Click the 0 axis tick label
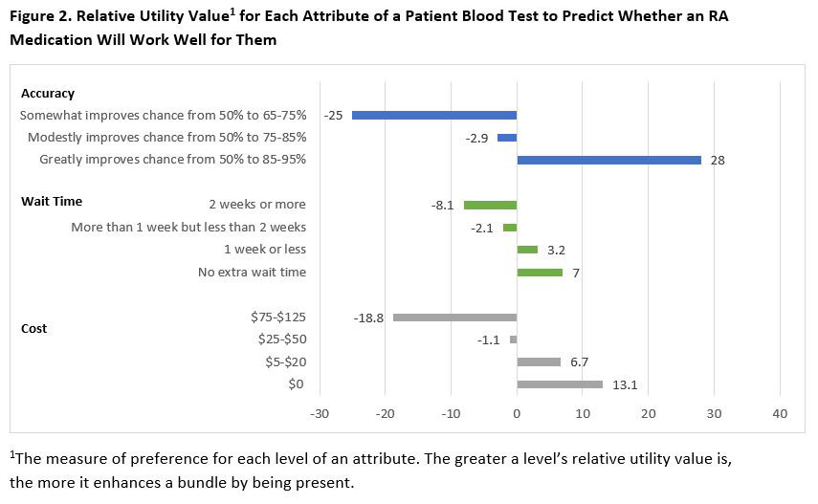This screenshot has width=818, height=504. coord(517,413)
